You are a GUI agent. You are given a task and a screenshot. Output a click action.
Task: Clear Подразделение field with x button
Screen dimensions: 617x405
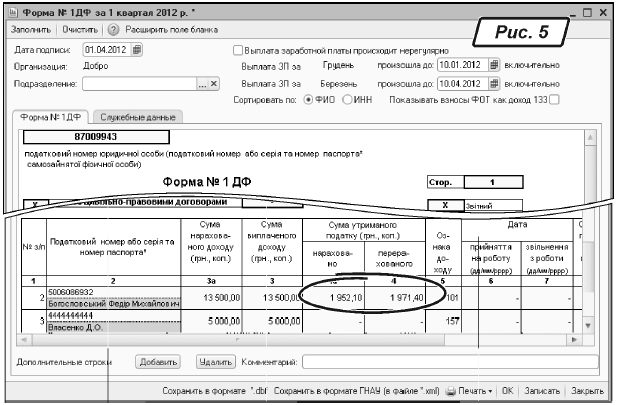pos(214,84)
